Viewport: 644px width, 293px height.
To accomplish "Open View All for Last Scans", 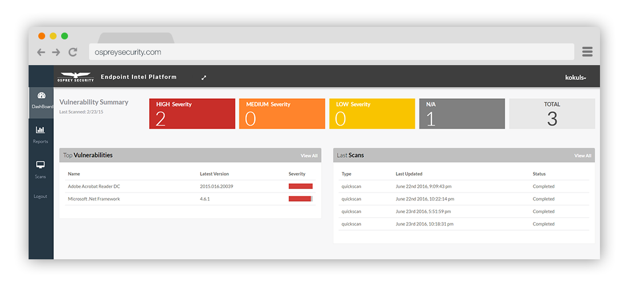I will pyautogui.click(x=582, y=155).
